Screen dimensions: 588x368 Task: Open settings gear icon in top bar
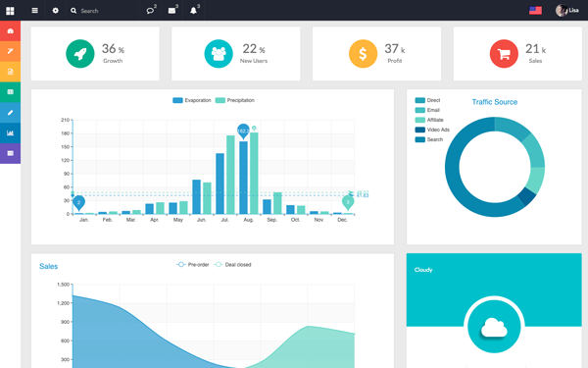[56, 11]
